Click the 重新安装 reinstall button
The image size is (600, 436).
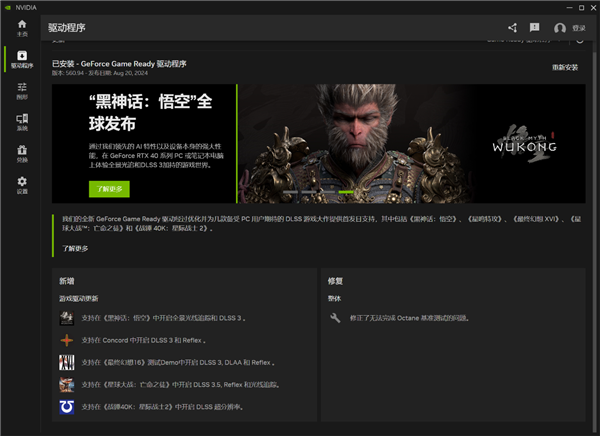point(565,67)
